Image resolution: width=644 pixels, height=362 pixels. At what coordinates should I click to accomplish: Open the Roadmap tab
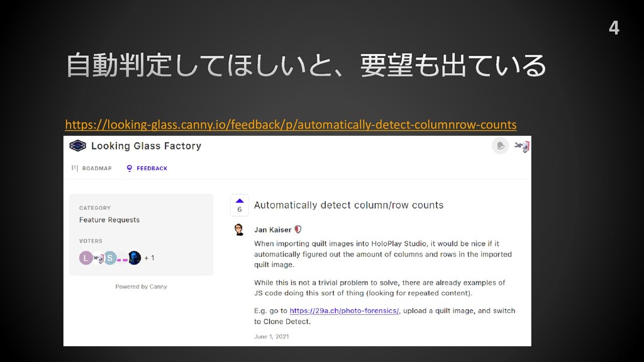[x=92, y=168]
